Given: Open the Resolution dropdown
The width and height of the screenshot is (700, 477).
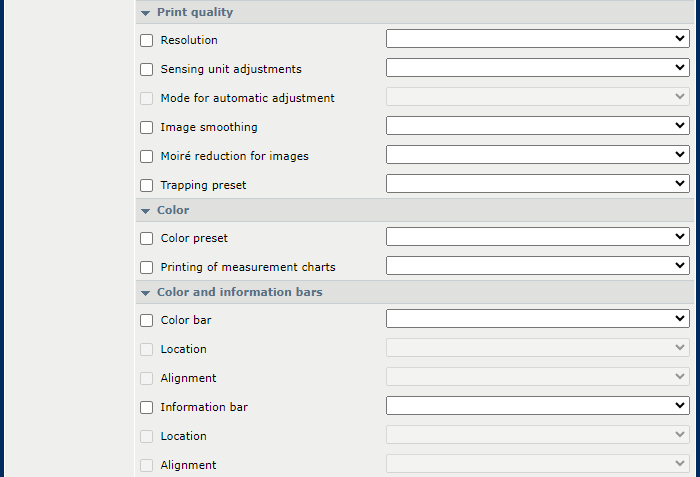Looking at the screenshot, I should click(x=538, y=39).
